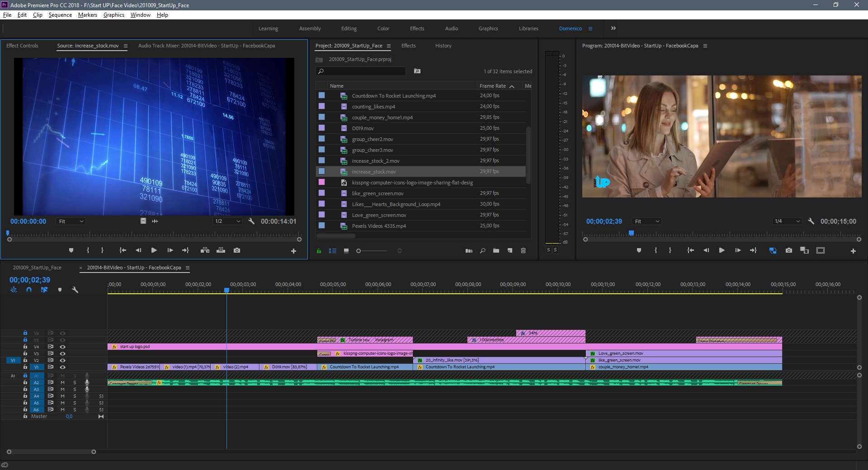The height and width of the screenshot is (470, 868).
Task: Click New Bin folder icon in Project panel
Action: click(x=496, y=251)
